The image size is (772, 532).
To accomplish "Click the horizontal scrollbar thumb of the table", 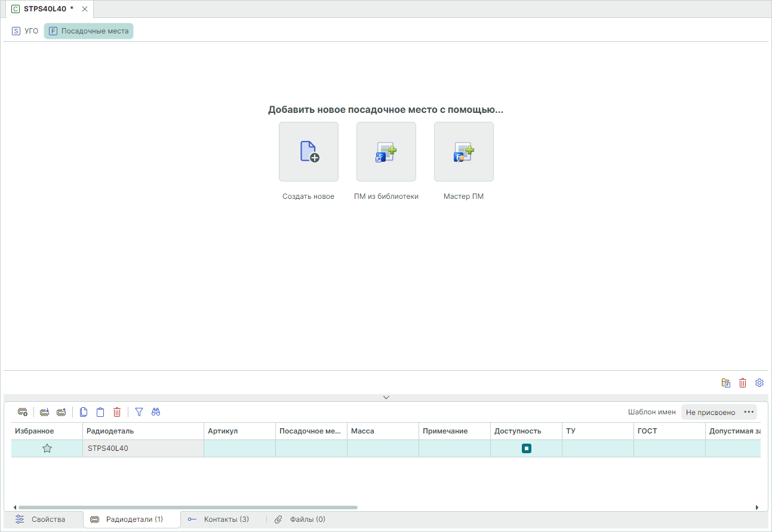I will pyautogui.click(x=188, y=508).
